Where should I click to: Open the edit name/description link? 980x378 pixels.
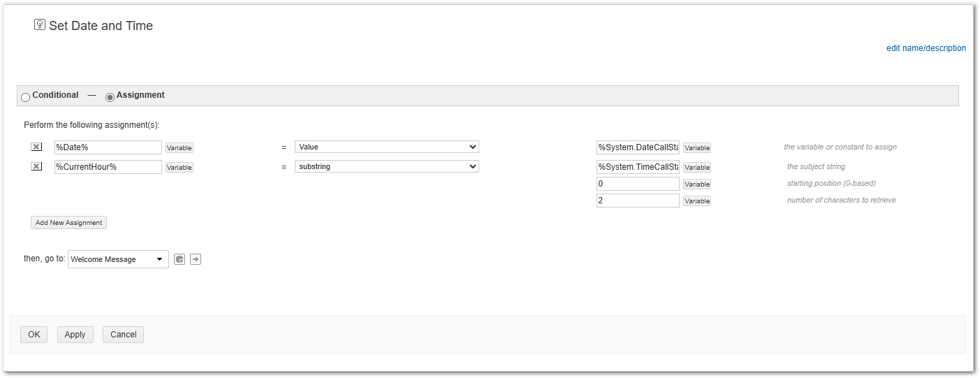pos(926,48)
